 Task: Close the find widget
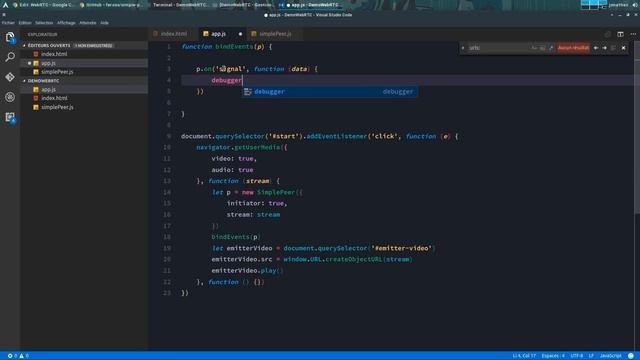(x=623, y=48)
